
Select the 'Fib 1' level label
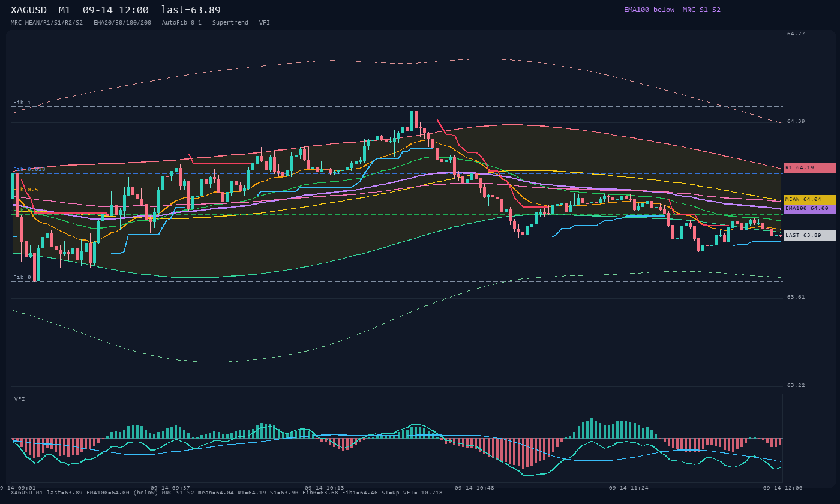click(22, 103)
